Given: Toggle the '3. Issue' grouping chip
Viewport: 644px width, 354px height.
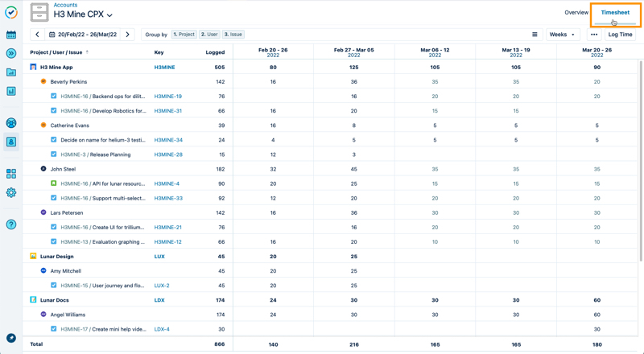Looking at the screenshot, I should pyautogui.click(x=233, y=35).
